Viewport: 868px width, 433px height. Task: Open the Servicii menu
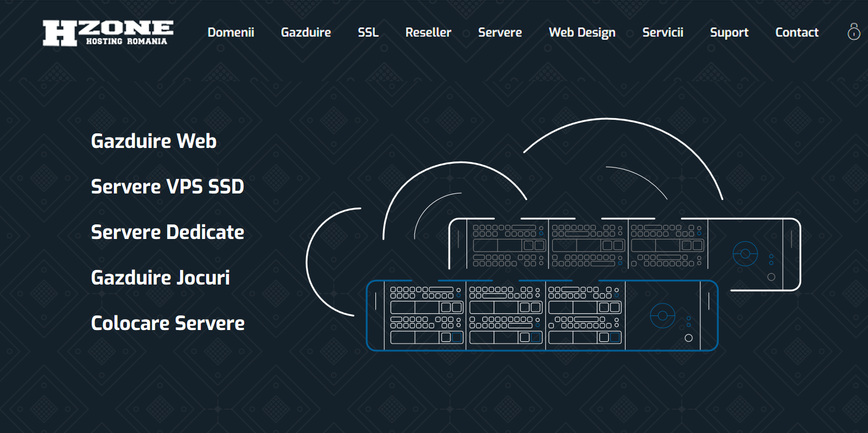[x=662, y=33]
